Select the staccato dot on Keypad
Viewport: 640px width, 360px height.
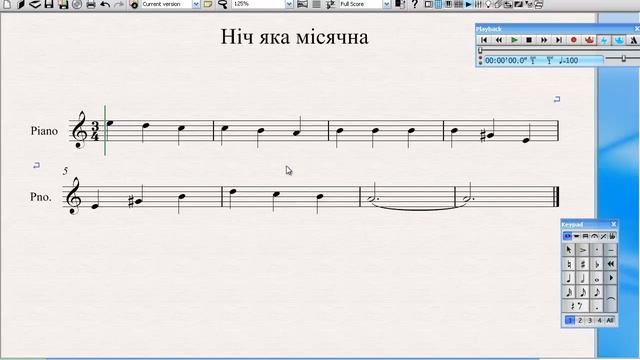coord(597,250)
